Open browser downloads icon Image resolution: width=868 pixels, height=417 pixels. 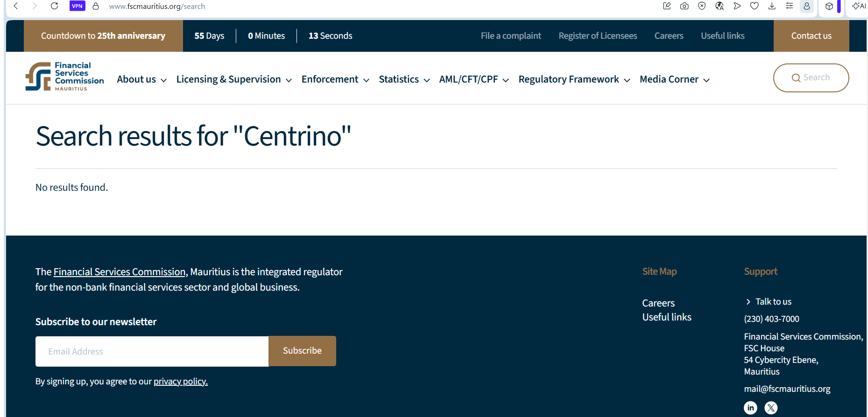click(772, 6)
